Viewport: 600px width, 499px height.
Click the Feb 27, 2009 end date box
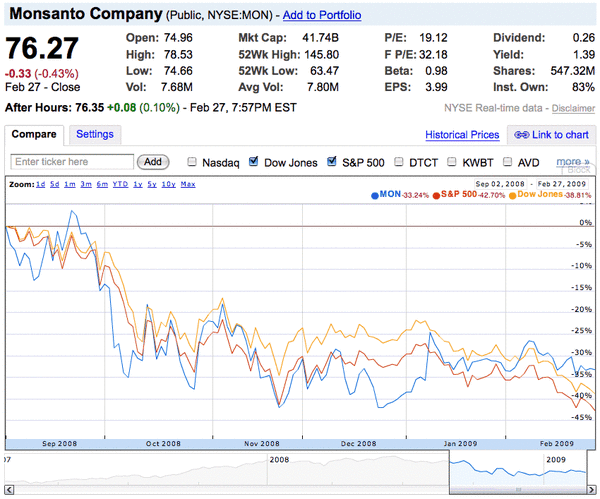pos(562,184)
